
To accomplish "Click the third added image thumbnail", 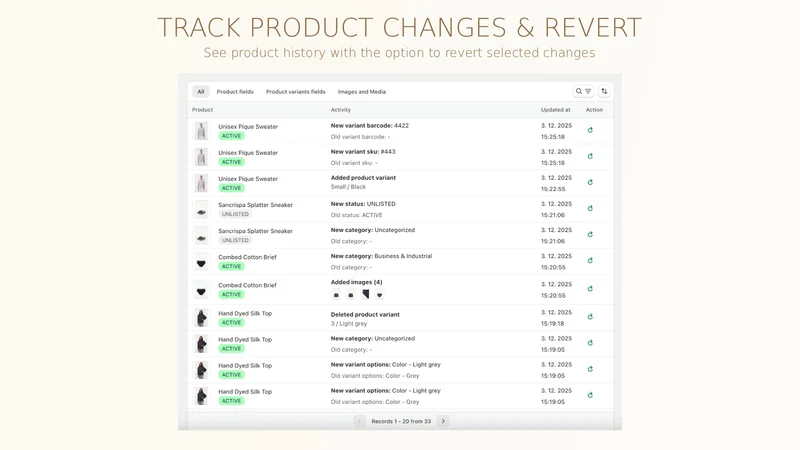I will click(365, 294).
